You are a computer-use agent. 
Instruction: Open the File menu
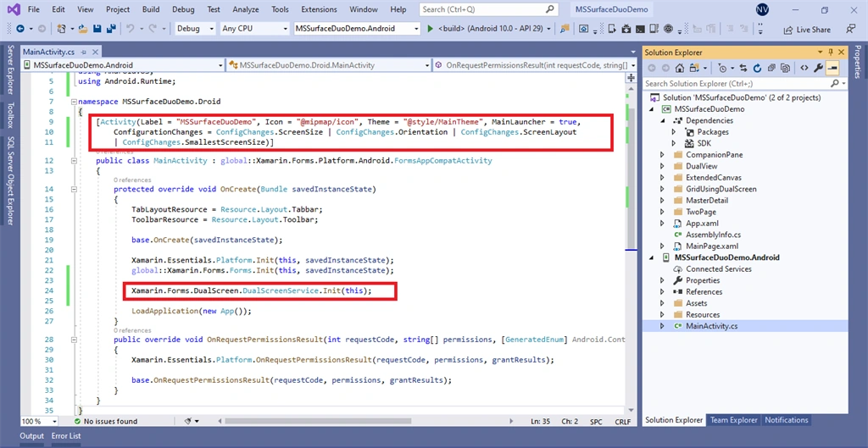point(33,9)
